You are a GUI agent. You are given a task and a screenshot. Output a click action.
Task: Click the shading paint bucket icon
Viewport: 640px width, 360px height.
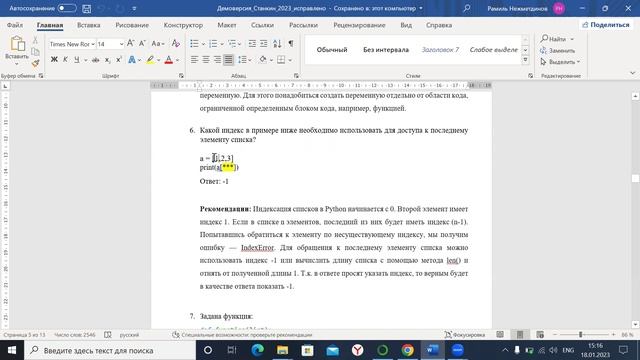[263, 60]
